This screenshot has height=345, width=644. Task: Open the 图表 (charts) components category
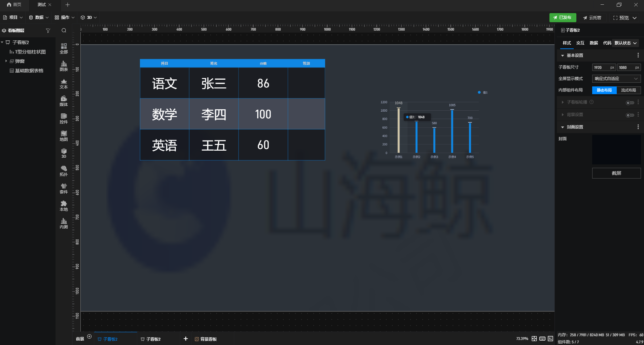[64, 66]
